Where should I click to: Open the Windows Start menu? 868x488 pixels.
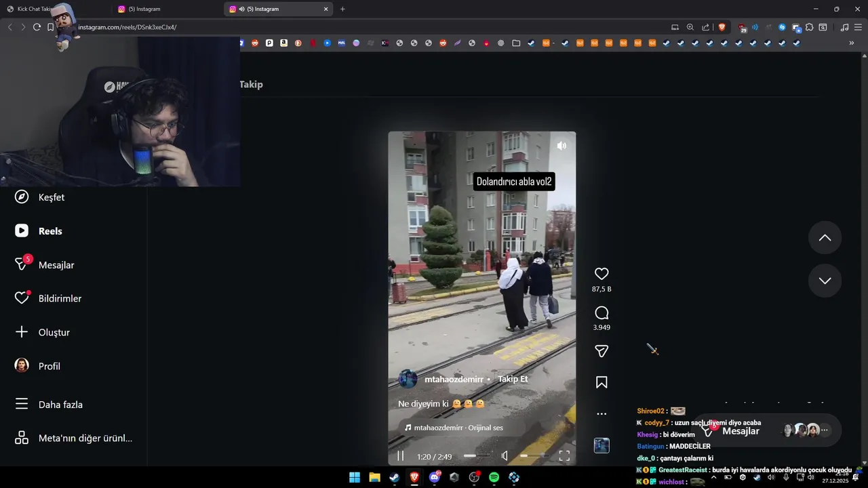tap(355, 477)
